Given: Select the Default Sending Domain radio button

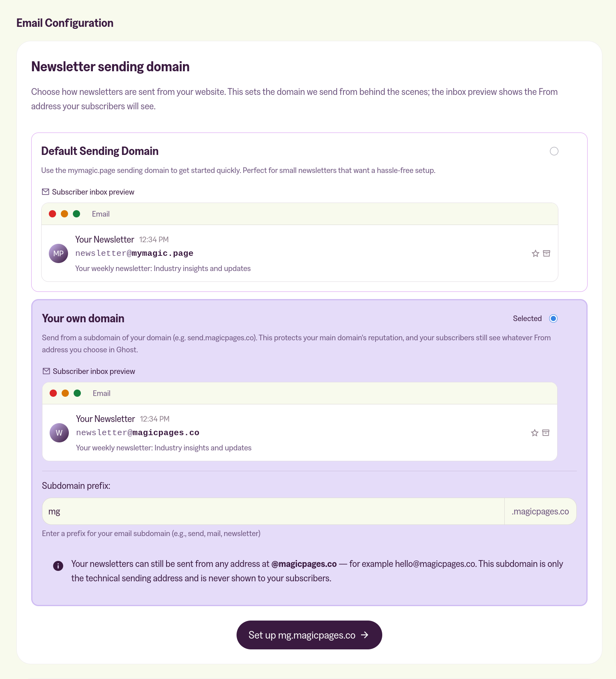Looking at the screenshot, I should pyautogui.click(x=554, y=151).
